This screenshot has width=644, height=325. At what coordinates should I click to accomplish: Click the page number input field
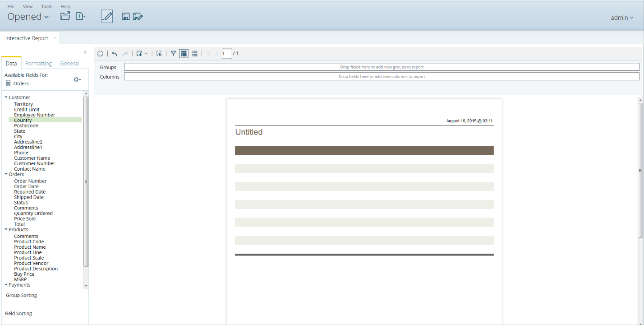click(227, 54)
